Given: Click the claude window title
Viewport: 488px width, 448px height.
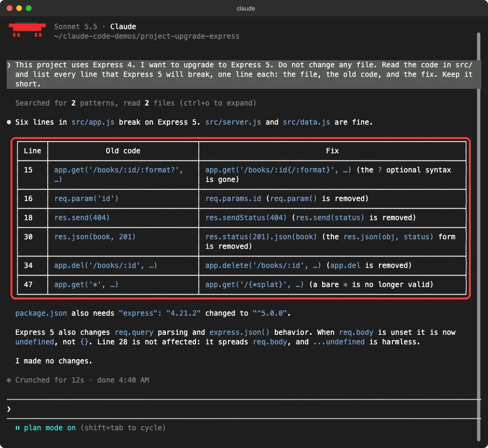Looking at the screenshot, I should coord(246,9).
